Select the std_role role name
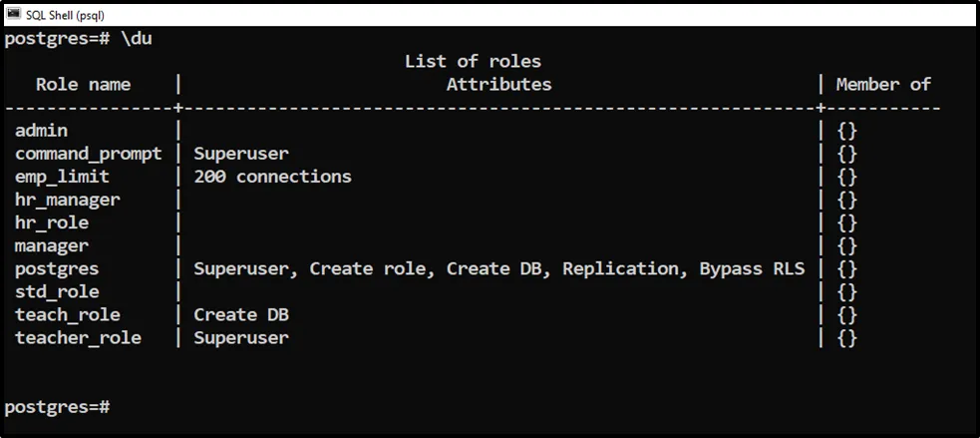The image size is (980, 438). click(57, 291)
